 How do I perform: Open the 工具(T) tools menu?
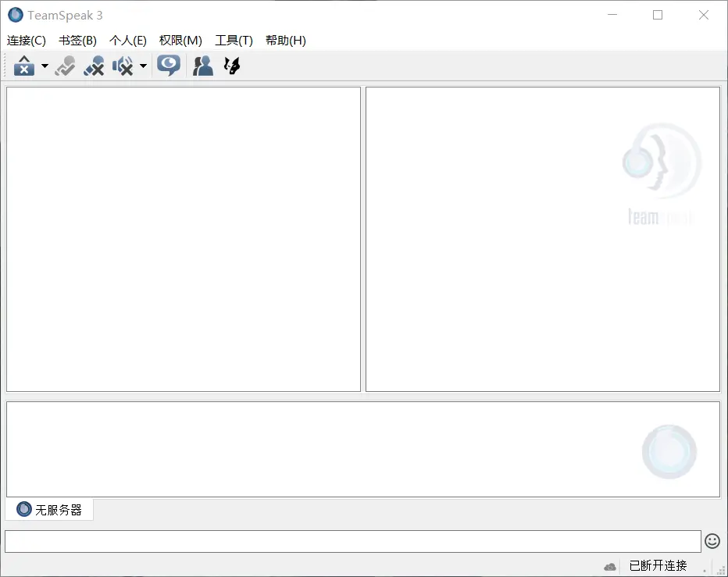(234, 41)
